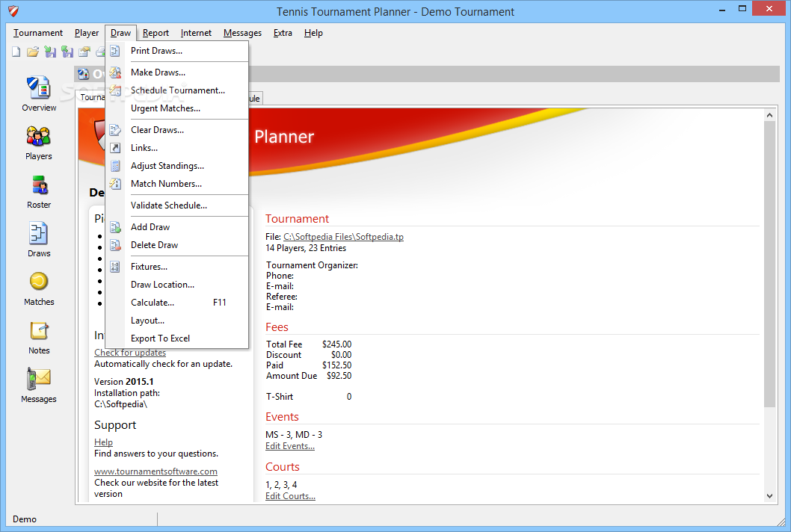This screenshot has width=791, height=532.
Task: Open the Players section in the sidebar
Action: click(x=39, y=143)
